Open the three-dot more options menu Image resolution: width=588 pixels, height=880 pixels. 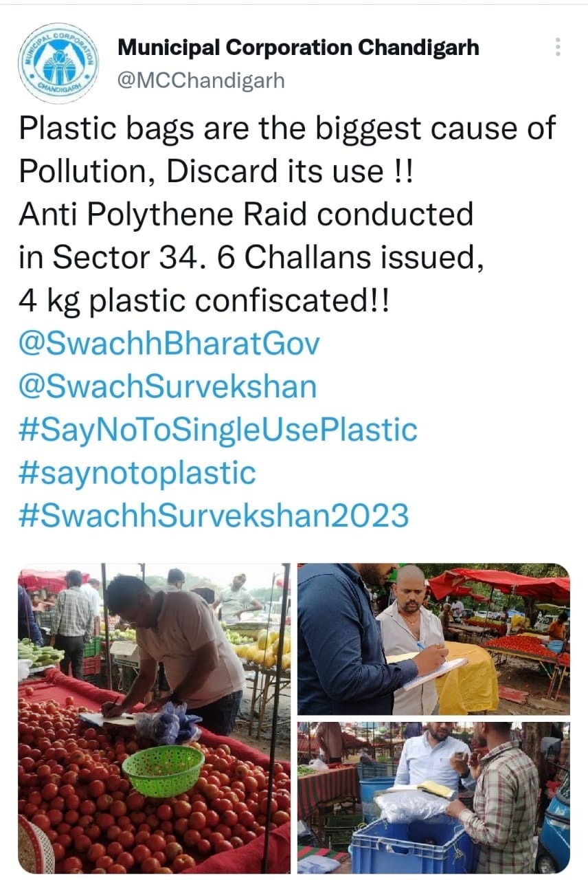click(557, 47)
